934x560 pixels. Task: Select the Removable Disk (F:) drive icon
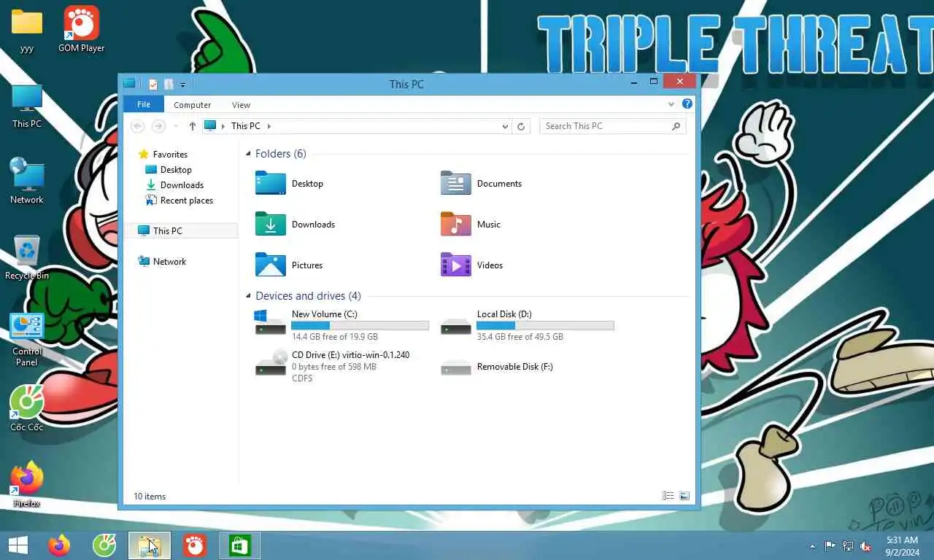pyautogui.click(x=456, y=367)
